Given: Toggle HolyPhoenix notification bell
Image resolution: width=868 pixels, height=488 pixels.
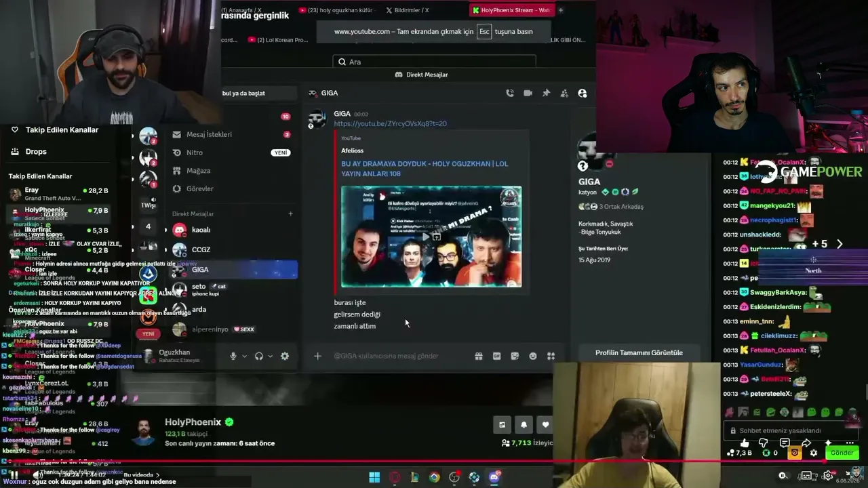Looking at the screenshot, I should (x=524, y=425).
